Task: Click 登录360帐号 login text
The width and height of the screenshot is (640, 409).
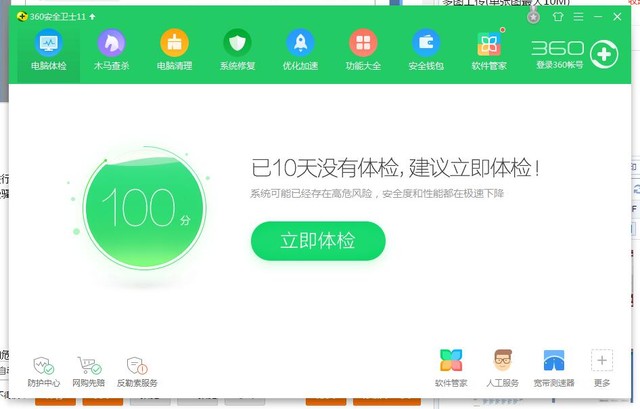Action: pyautogui.click(x=559, y=65)
